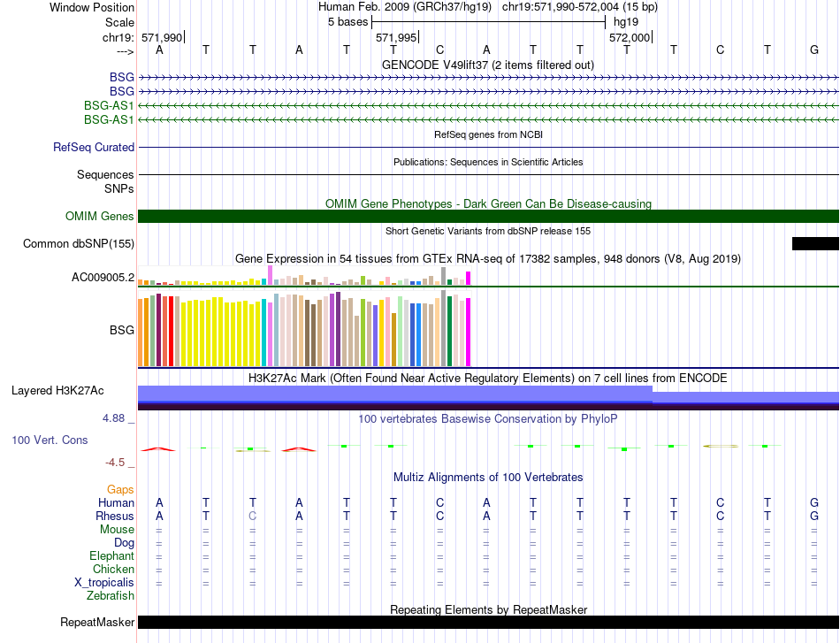Image resolution: width=840 pixels, height=643 pixels.
Task: Click the grey C base in Rhesus row
Action: (252, 516)
